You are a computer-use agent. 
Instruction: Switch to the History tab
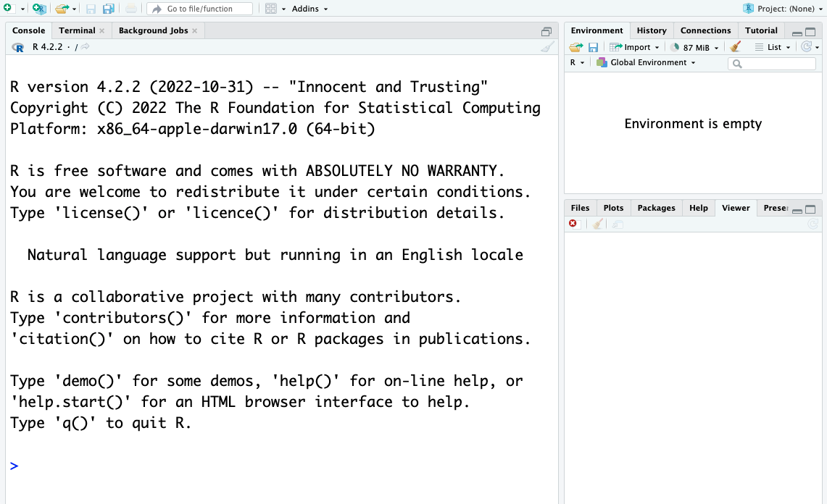pos(651,30)
